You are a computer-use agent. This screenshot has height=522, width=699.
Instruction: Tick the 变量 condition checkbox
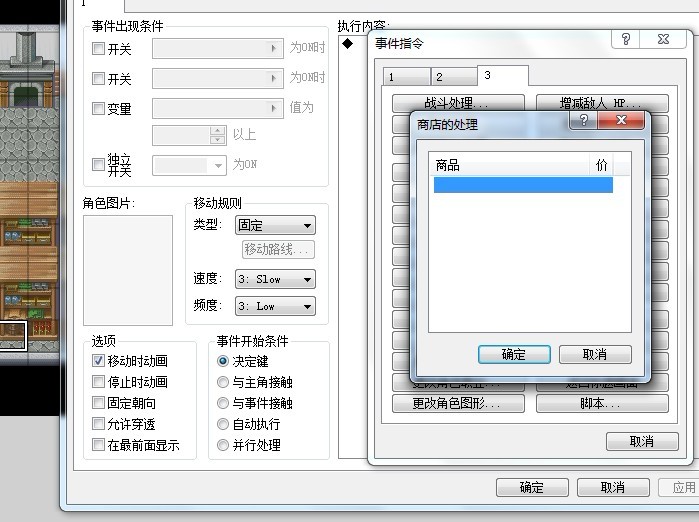(x=98, y=108)
